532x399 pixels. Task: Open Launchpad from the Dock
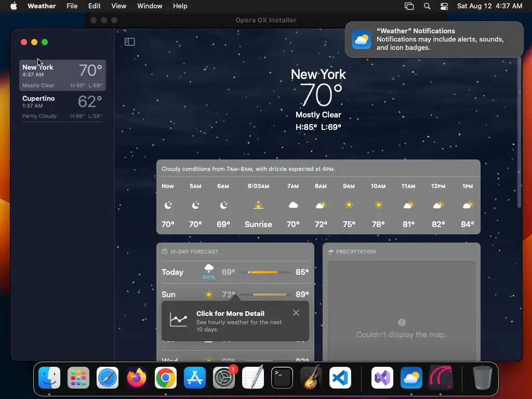point(78,378)
